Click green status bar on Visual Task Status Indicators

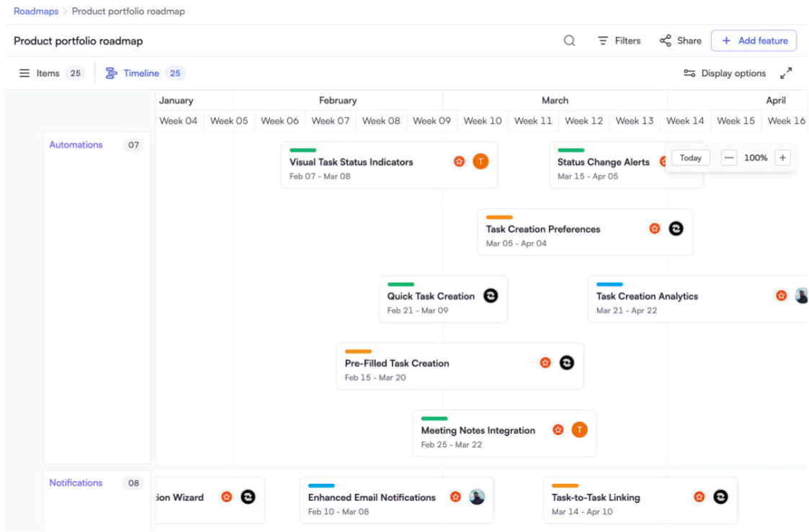303,150
